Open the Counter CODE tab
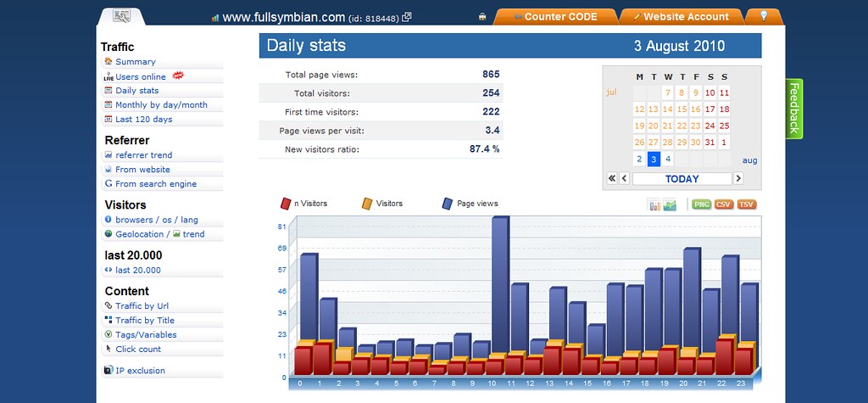This screenshot has width=868, height=403. (555, 17)
